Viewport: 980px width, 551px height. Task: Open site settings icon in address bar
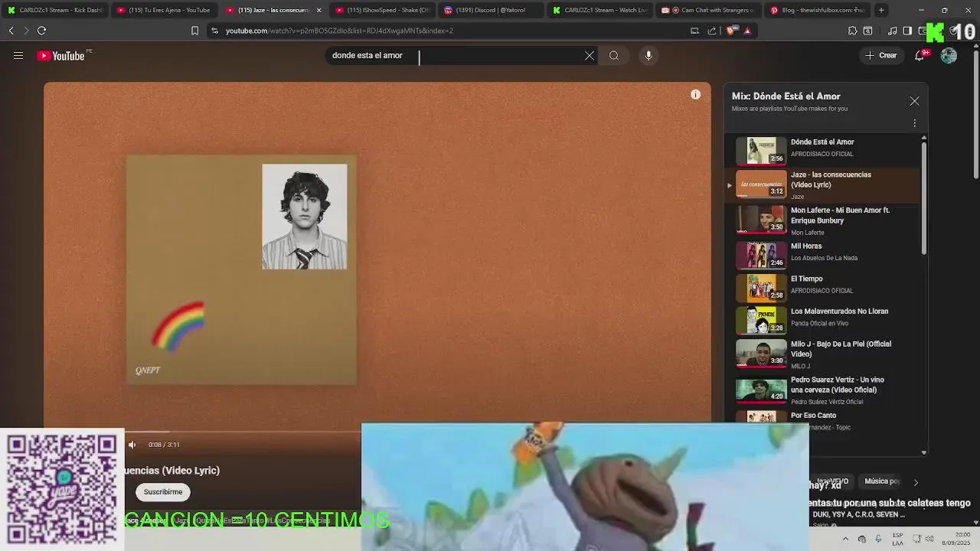214,31
